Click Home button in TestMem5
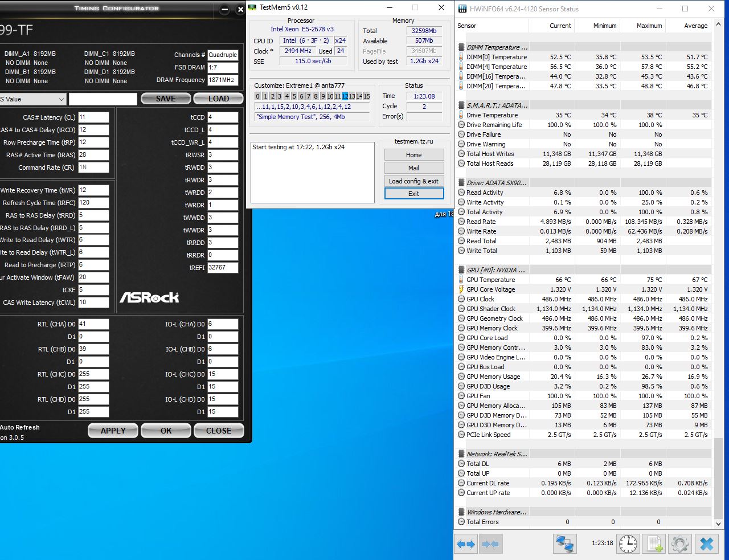Screen dimensions: 729x560 414,155
